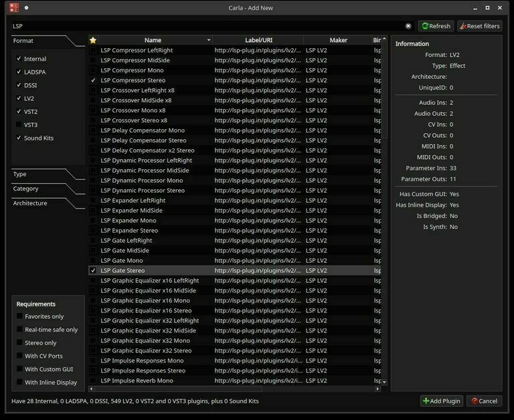Image resolution: width=514 pixels, height=420 pixels.
Task: Select LSP Crossover Stereo x8 plugin
Action: click(x=235, y=120)
